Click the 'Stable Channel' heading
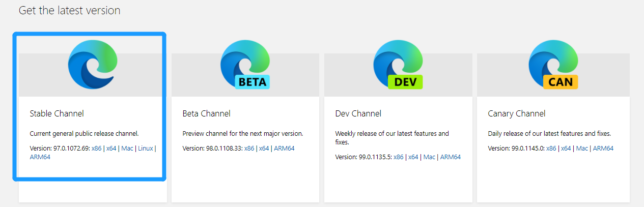644x207 pixels. point(57,113)
